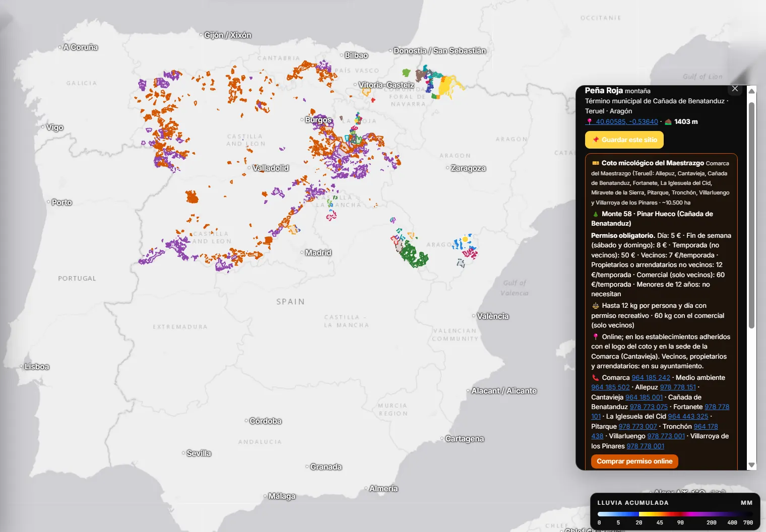Click the Donostia / San Sebastián label
Screen dimensions: 766x532
[x=439, y=51]
